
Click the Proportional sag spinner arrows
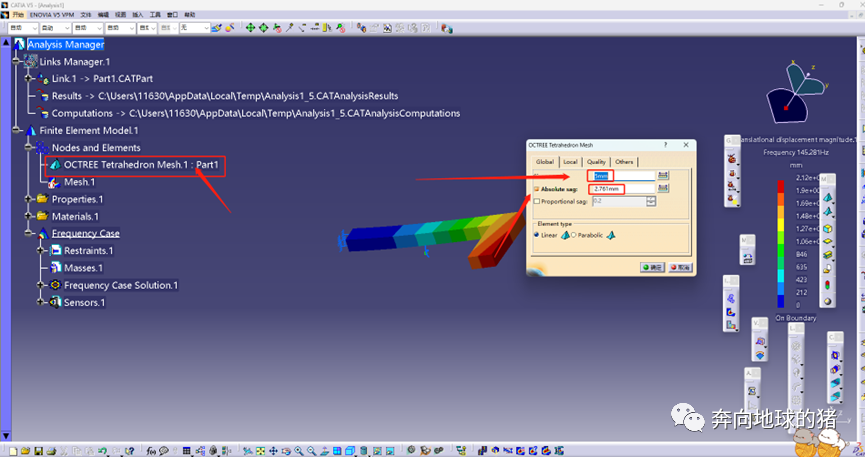point(651,201)
